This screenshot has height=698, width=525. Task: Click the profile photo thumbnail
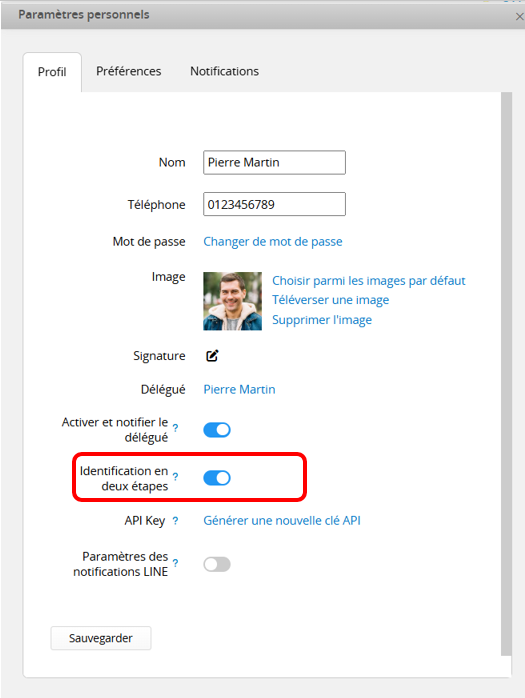pyautogui.click(x=232, y=301)
